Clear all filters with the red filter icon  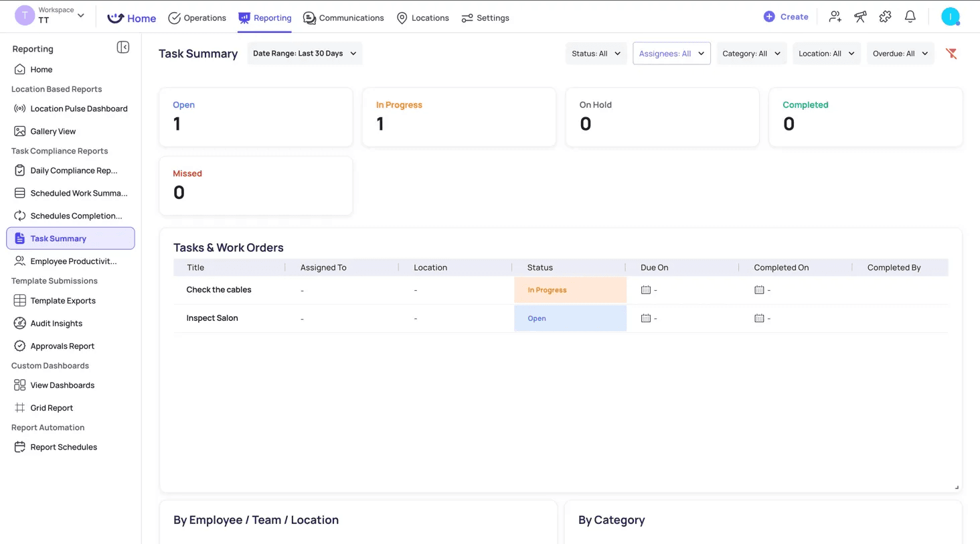pyautogui.click(x=951, y=54)
